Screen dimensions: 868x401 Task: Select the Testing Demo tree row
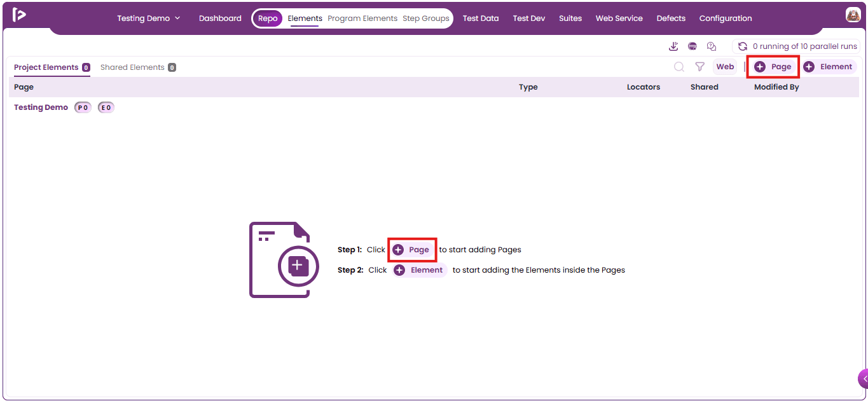(x=41, y=107)
